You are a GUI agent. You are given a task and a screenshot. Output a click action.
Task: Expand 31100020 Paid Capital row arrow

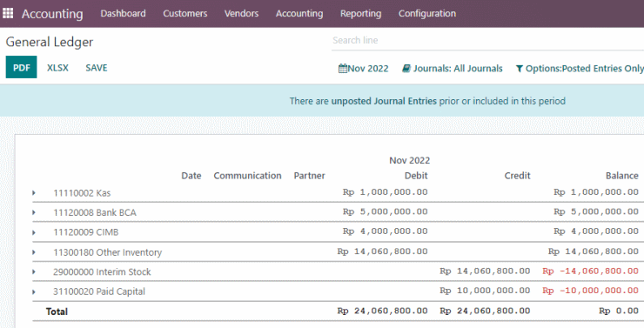34,291
